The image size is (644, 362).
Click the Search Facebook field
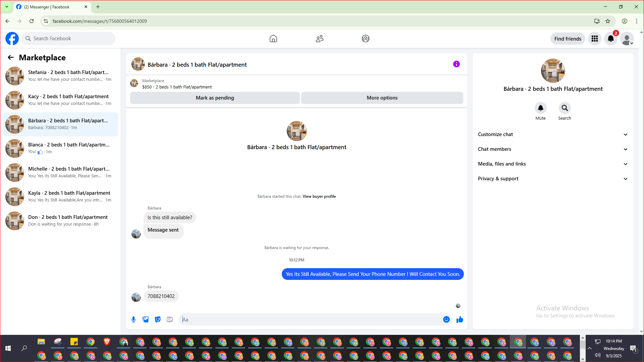(x=68, y=39)
